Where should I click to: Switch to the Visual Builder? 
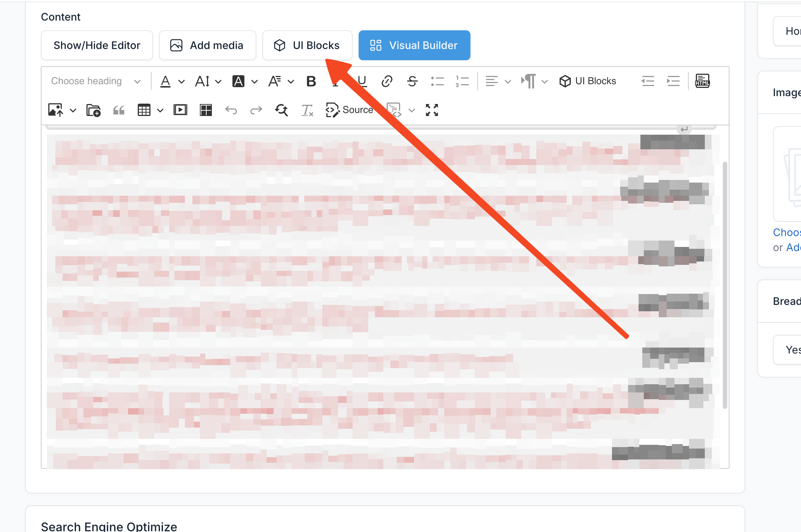click(x=414, y=45)
